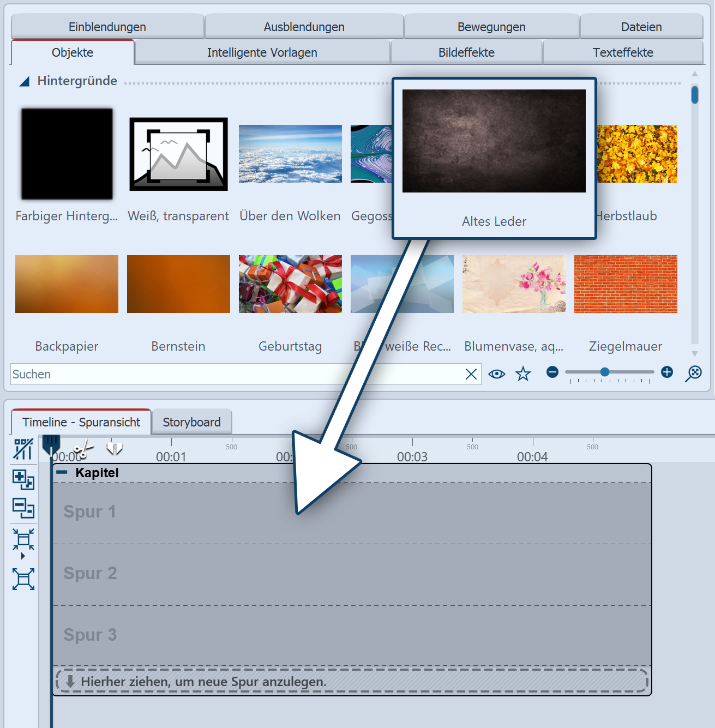Click the add track plus icon
Image resolution: width=715 pixels, height=728 pixels.
click(x=23, y=480)
